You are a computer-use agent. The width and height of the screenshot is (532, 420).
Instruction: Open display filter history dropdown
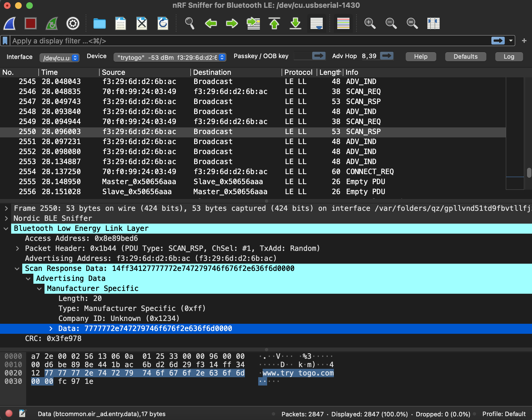click(x=511, y=41)
